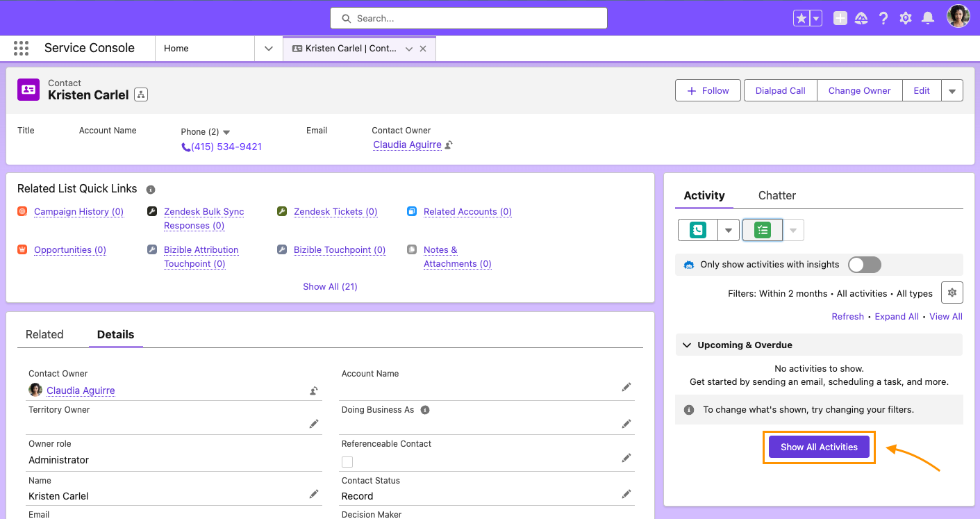Select the Details tab

(x=115, y=334)
